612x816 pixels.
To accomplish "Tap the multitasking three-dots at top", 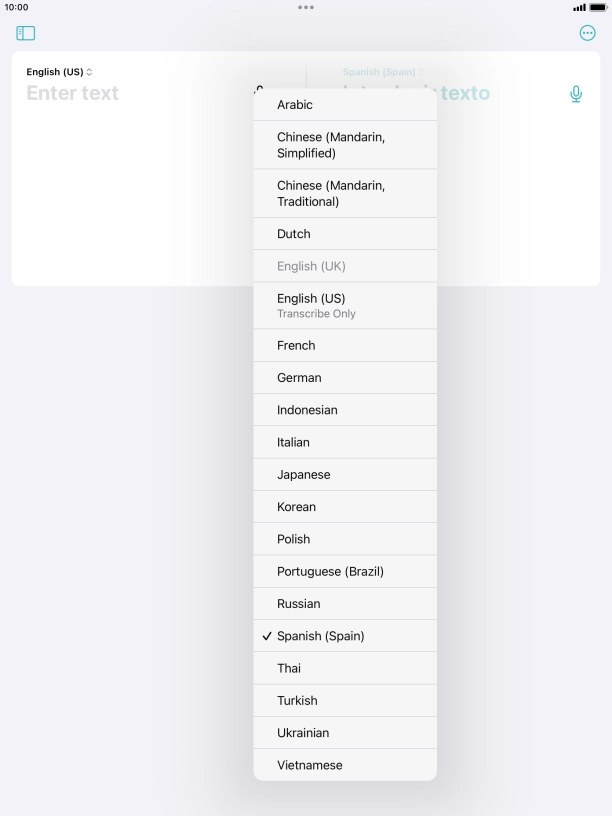I will click(x=306, y=7).
